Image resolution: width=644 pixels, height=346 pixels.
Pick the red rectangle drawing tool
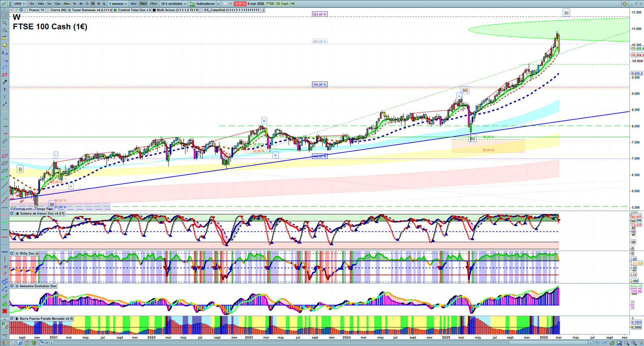pyautogui.click(x=4, y=75)
